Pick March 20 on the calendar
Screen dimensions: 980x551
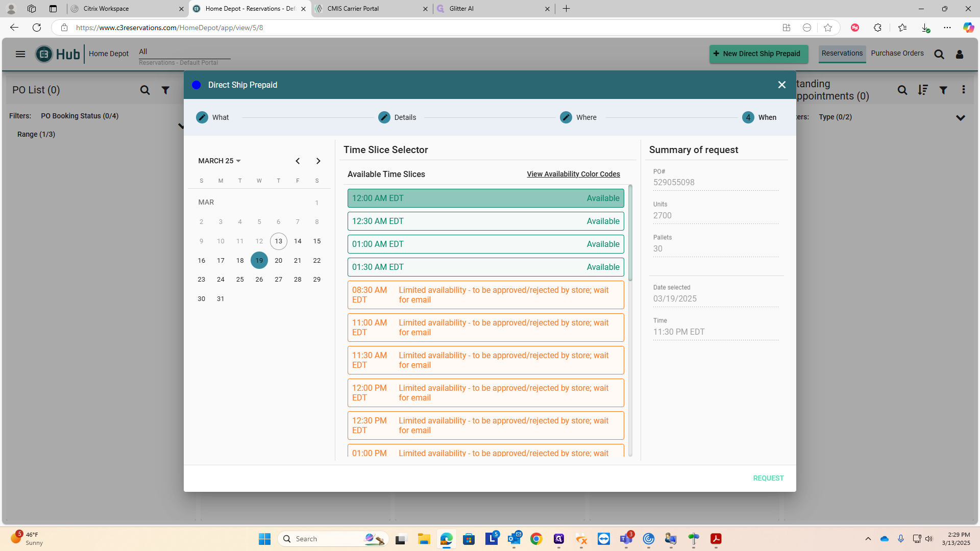click(278, 261)
